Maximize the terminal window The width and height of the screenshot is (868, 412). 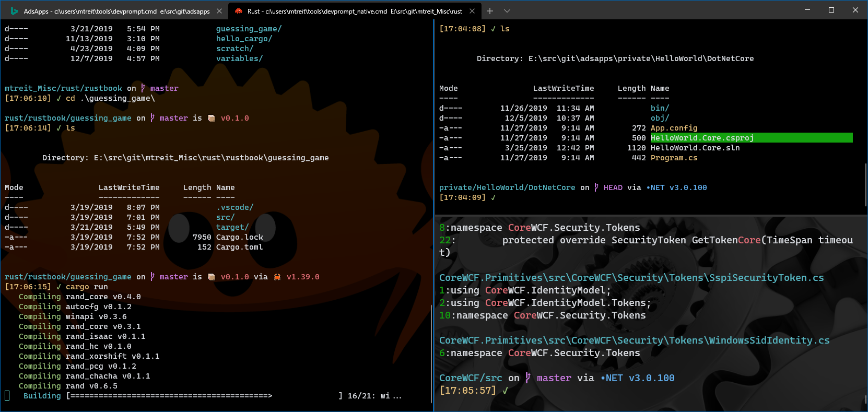coord(831,10)
